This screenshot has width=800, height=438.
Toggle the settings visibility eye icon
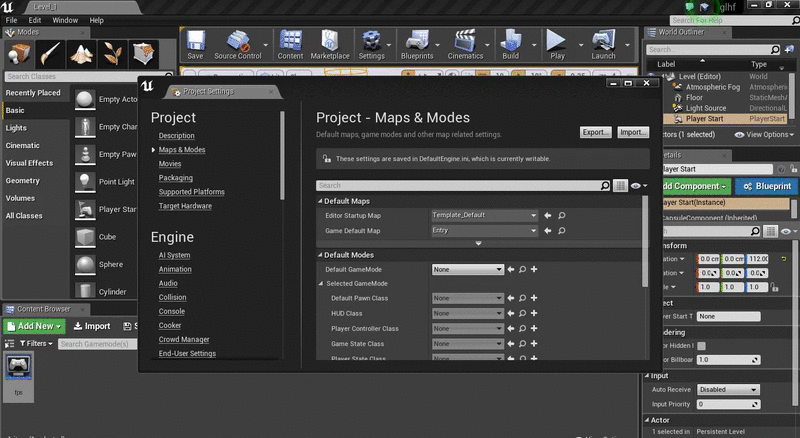tap(637, 186)
